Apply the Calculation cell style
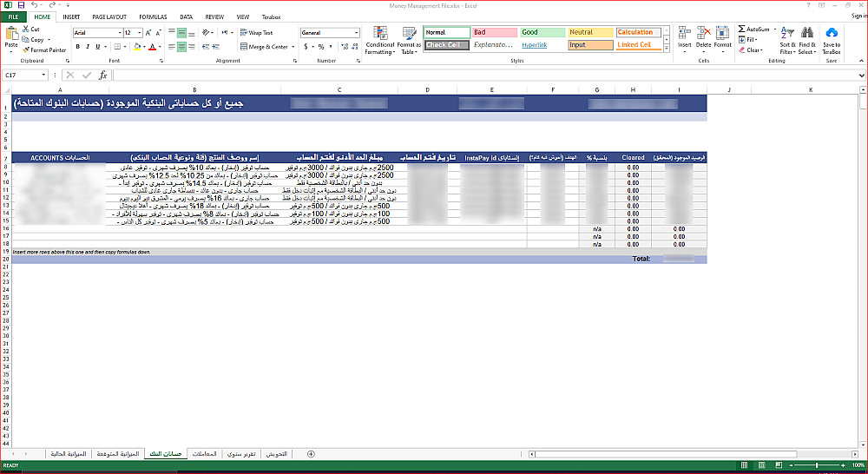Viewport: 868px width, 474px height. coord(639,33)
